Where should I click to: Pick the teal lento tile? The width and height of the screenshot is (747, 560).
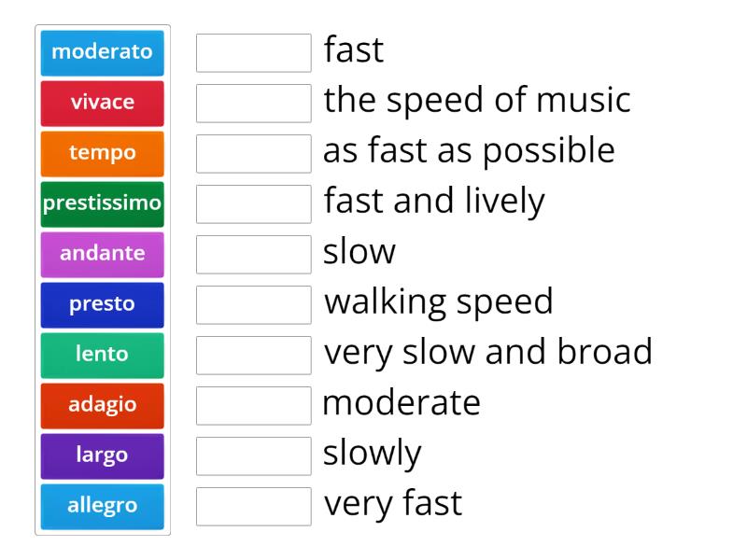point(103,356)
